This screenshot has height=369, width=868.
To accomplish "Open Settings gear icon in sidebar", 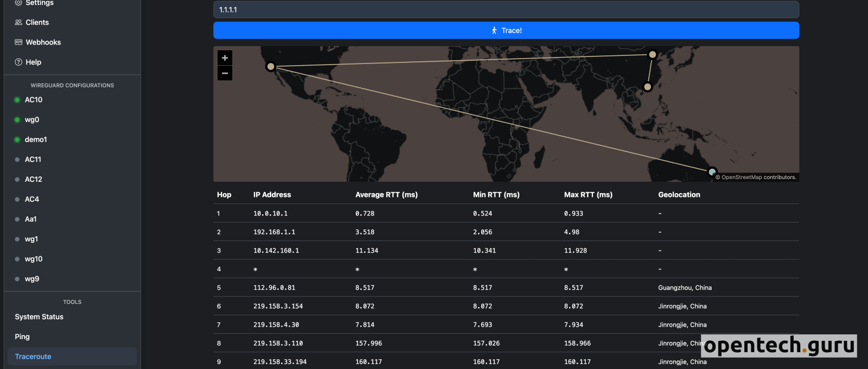I will tap(18, 3).
